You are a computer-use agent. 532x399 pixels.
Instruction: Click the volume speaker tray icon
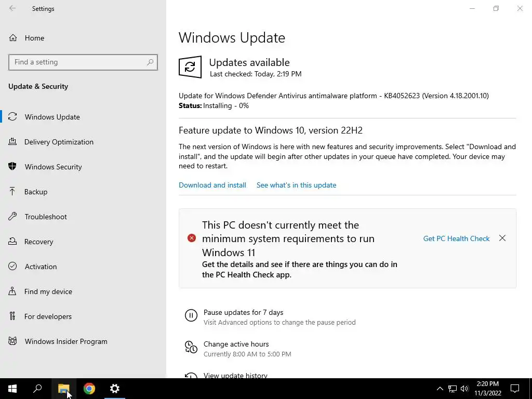coord(464,389)
